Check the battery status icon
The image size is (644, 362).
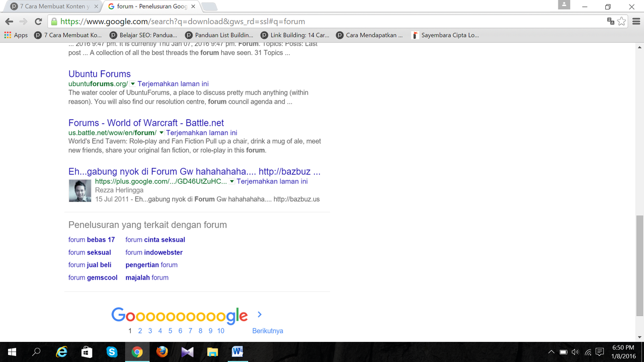(563, 352)
